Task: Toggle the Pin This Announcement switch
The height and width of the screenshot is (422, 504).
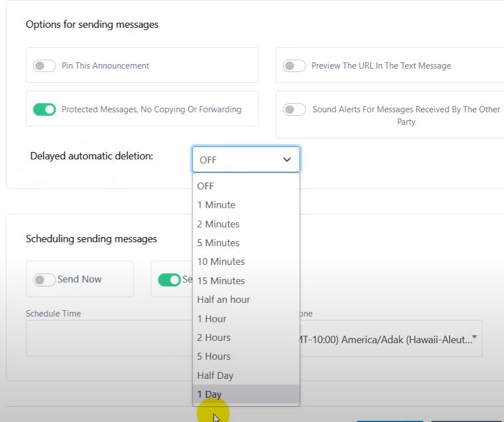Action: (44, 65)
